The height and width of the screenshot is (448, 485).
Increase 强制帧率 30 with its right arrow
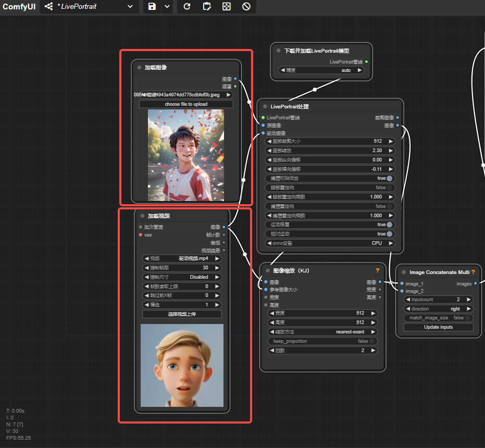217,268
